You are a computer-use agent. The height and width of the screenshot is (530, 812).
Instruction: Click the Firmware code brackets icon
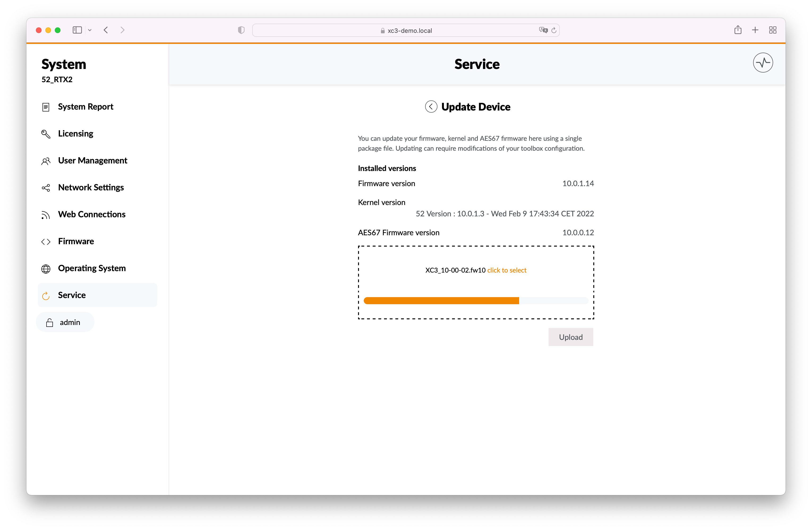click(46, 242)
